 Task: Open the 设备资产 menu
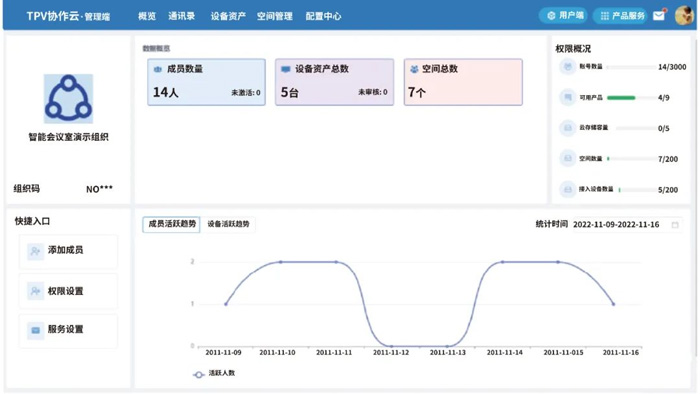pyautogui.click(x=228, y=16)
